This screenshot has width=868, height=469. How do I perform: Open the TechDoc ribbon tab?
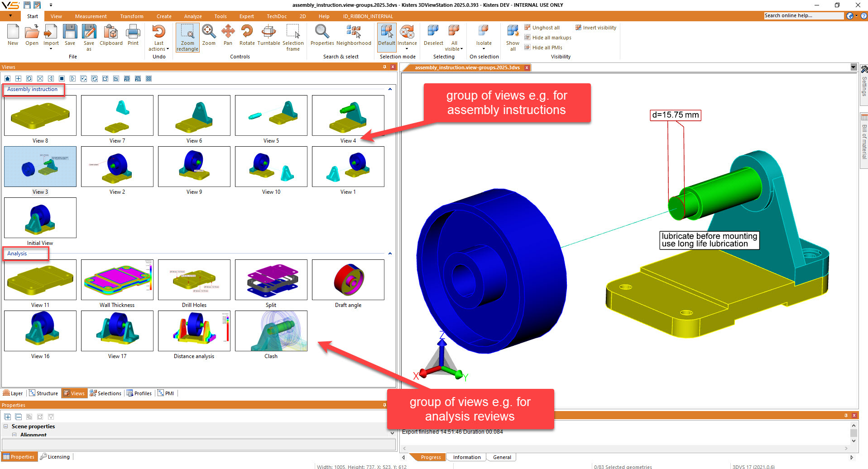(277, 16)
